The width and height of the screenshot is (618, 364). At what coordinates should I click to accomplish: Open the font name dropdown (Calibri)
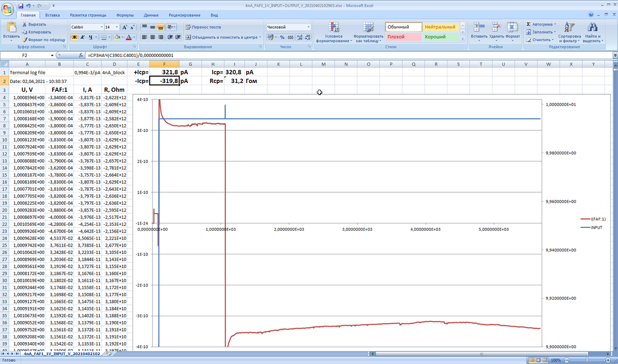(102, 27)
